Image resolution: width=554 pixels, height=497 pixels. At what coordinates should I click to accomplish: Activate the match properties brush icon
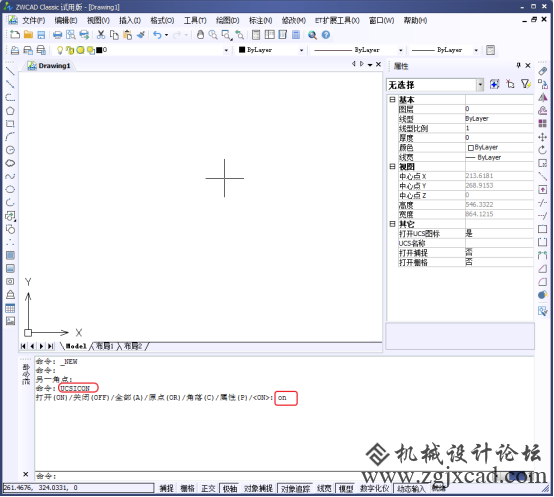(141, 35)
